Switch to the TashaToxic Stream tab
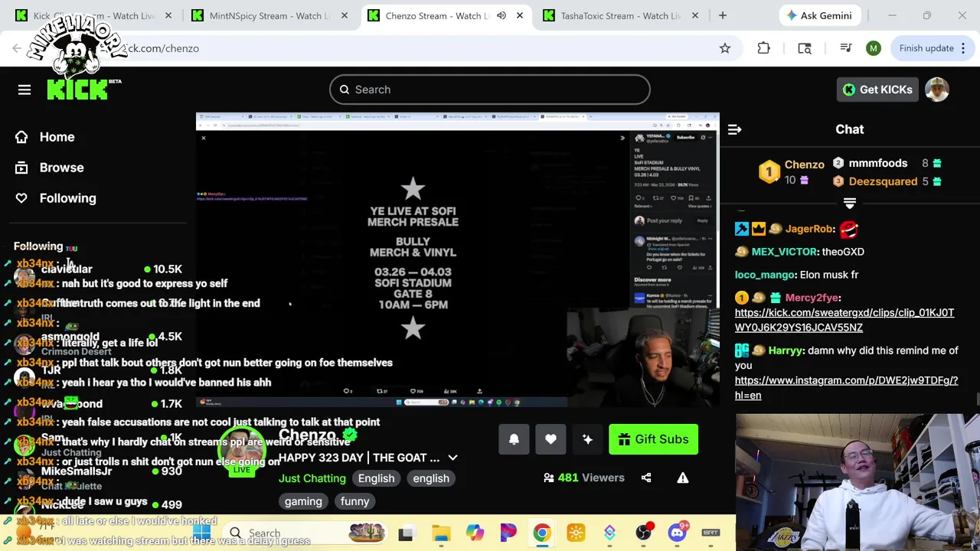The image size is (980, 551). (620, 15)
